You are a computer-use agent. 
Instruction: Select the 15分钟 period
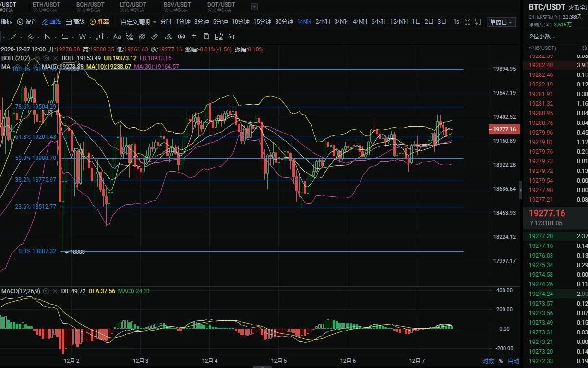click(x=262, y=22)
